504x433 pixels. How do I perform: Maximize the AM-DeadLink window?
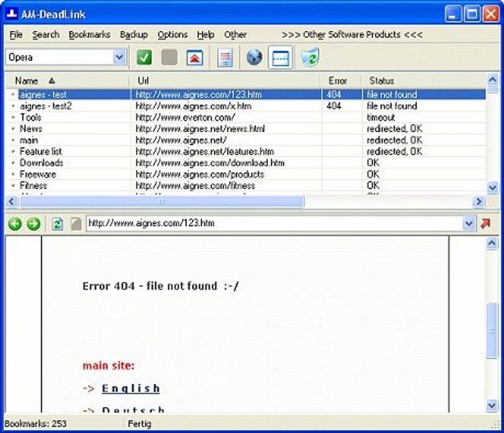pyautogui.click(x=472, y=14)
